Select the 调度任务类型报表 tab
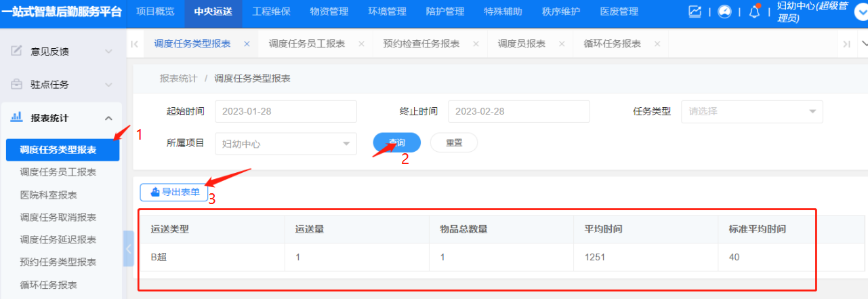The height and width of the screenshot is (299, 868). pyautogui.click(x=192, y=43)
